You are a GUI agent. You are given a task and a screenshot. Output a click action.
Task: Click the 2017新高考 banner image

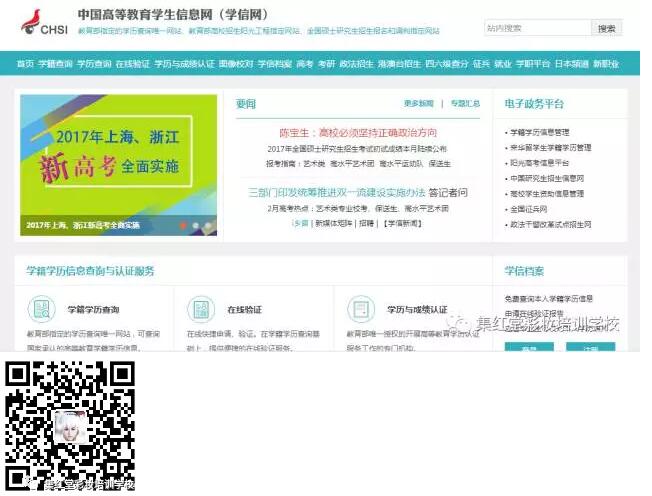coord(119,164)
